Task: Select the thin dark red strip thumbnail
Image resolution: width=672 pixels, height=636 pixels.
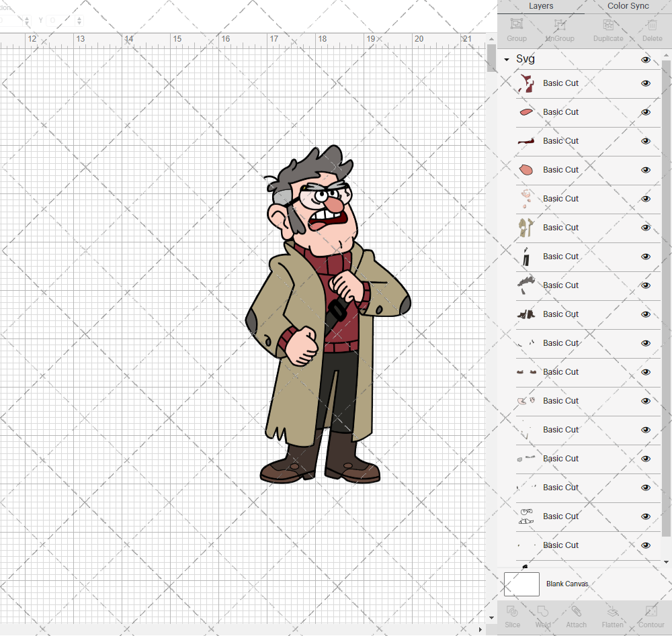Action: click(526, 141)
